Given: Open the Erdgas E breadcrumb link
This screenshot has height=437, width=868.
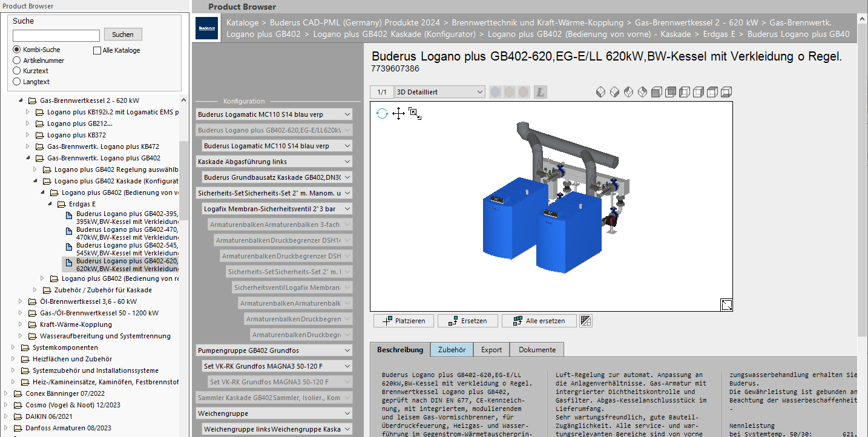Looking at the screenshot, I should pyautogui.click(x=720, y=34).
